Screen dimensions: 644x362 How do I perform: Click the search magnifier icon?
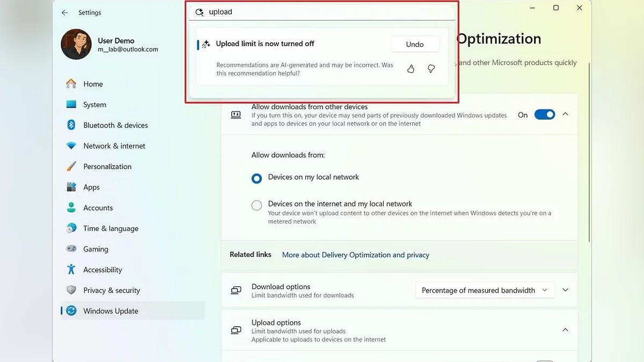pos(200,12)
